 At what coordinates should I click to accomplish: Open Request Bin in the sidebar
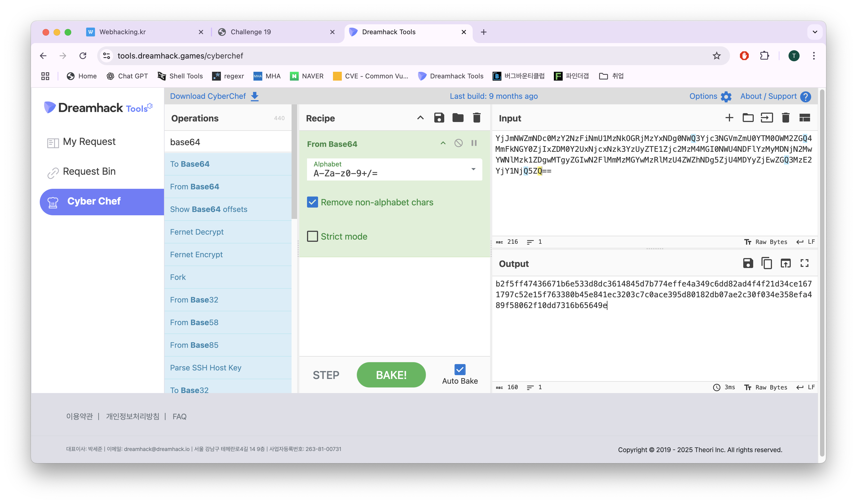pyautogui.click(x=89, y=171)
